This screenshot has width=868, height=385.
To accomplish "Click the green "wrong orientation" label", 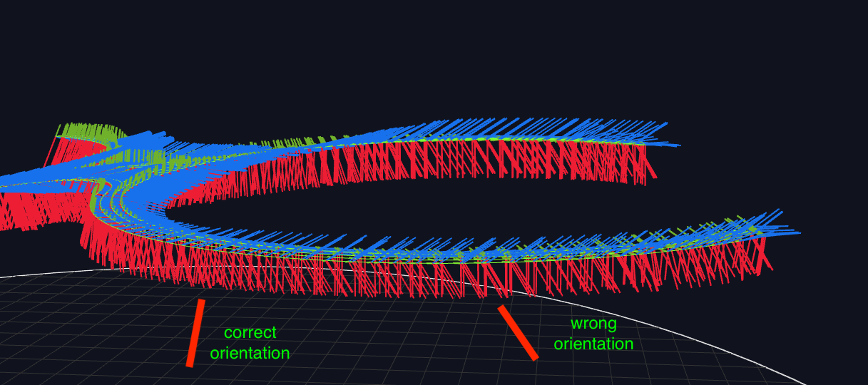I will [593, 334].
